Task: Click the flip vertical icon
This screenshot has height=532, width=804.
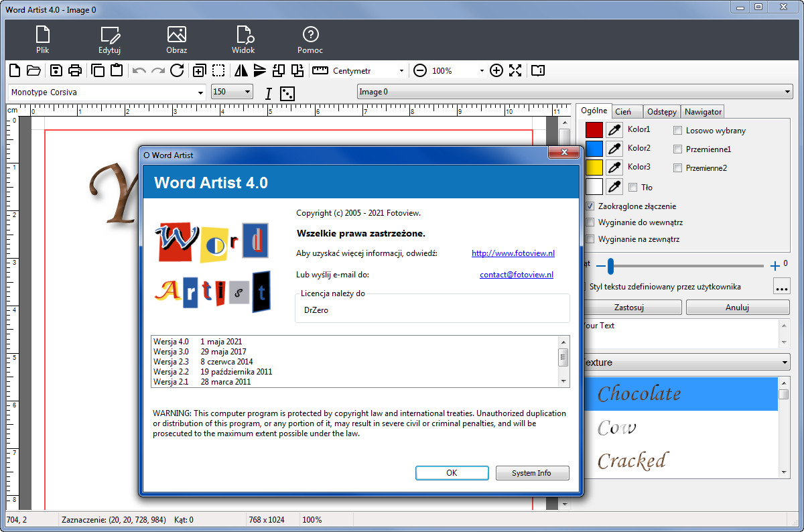Action: 260,70
